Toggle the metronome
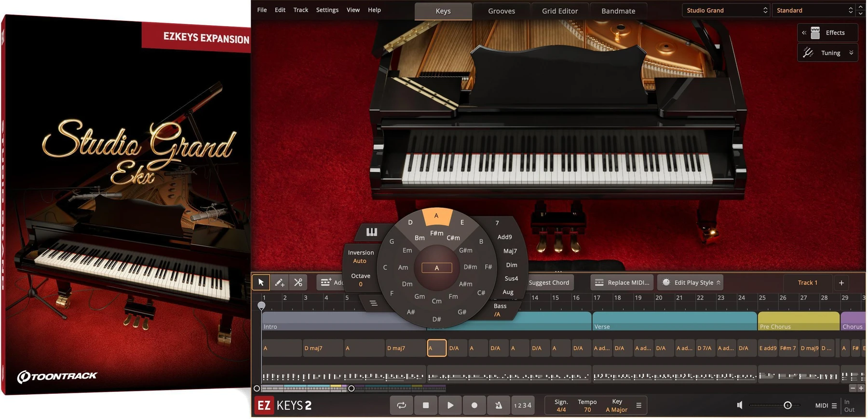This screenshot has height=419, width=868. click(x=499, y=405)
